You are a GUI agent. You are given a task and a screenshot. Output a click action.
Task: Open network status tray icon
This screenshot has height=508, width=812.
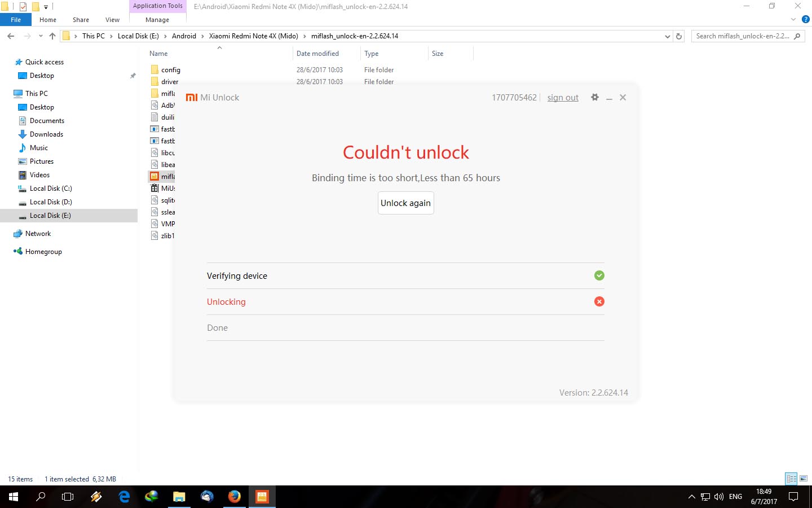[x=705, y=497]
